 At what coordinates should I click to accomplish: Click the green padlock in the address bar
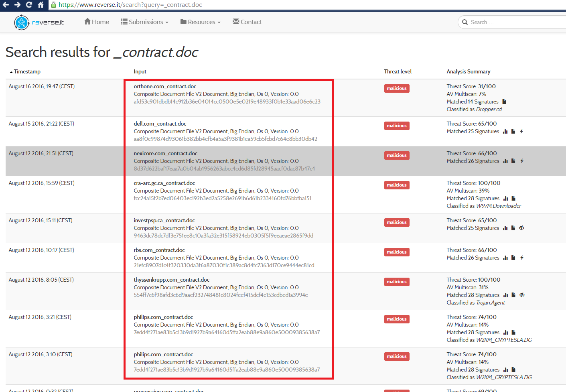pyautogui.click(x=54, y=5)
